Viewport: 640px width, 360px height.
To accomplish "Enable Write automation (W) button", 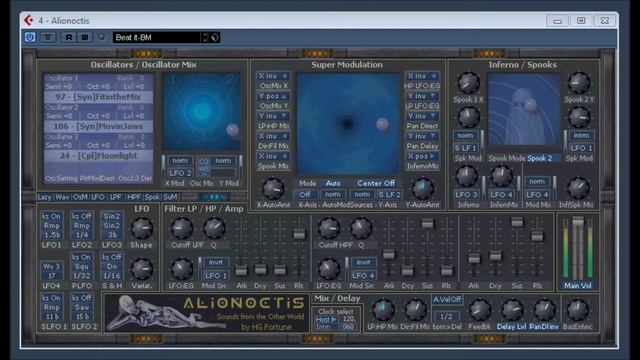I will 84,37.
